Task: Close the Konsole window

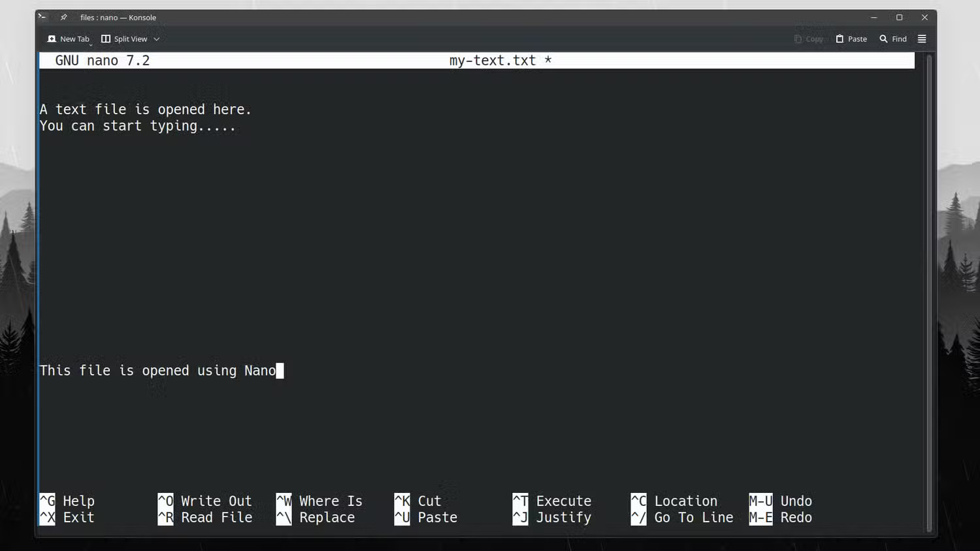Action: click(x=924, y=18)
